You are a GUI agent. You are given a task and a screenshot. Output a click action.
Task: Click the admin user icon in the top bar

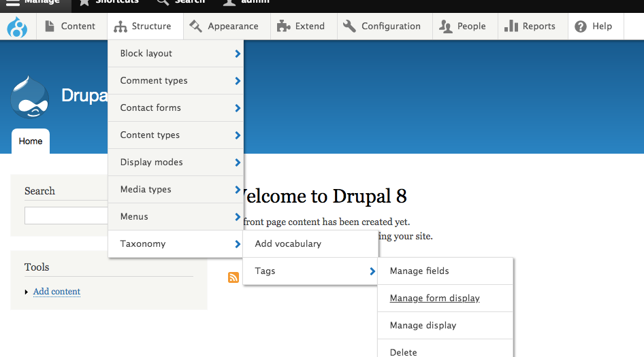tap(229, 2)
